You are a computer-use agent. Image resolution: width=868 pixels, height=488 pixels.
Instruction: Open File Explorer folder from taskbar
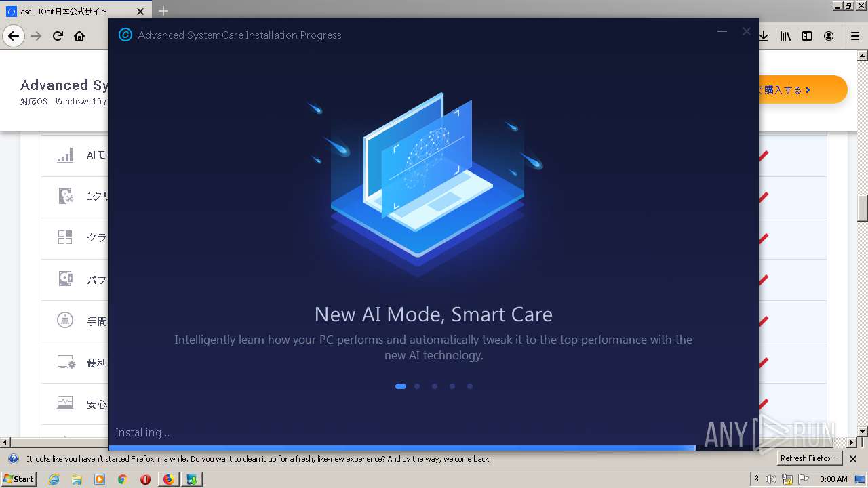(x=77, y=479)
